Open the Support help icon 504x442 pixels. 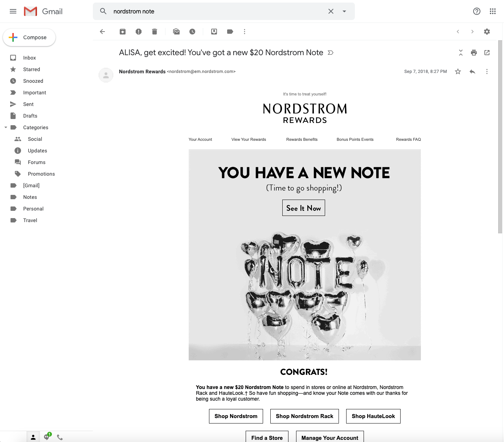[477, 11]
